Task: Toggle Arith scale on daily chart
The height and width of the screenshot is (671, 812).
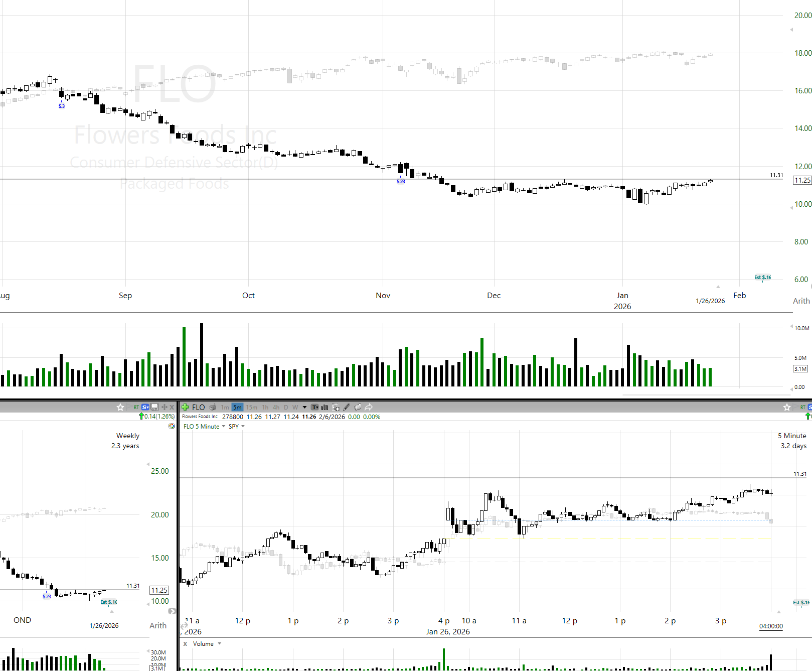Action: (801, 301)
